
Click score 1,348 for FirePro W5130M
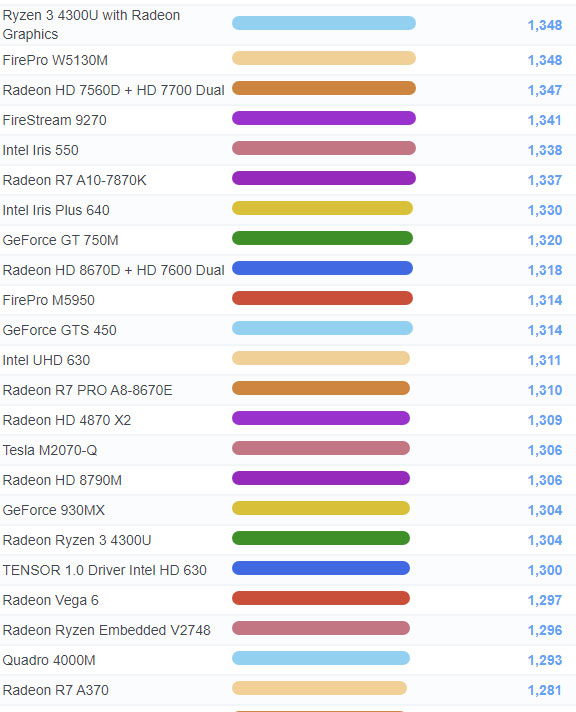click(545, 60)
